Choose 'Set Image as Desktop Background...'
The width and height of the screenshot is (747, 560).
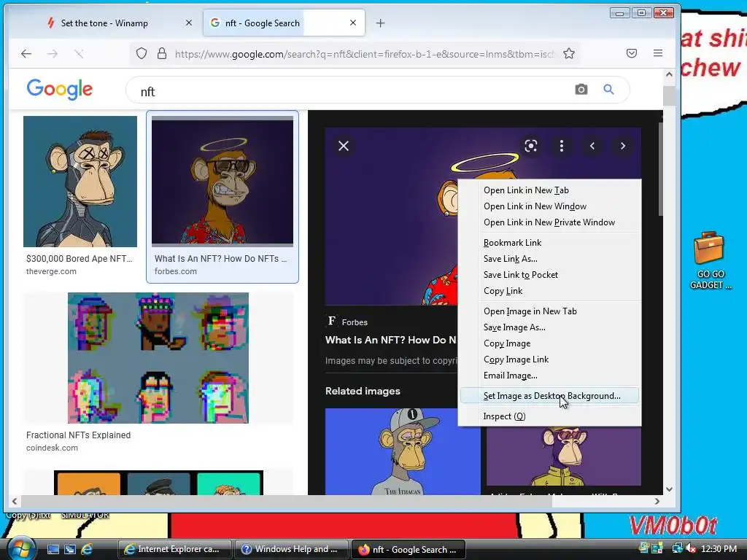549,396
